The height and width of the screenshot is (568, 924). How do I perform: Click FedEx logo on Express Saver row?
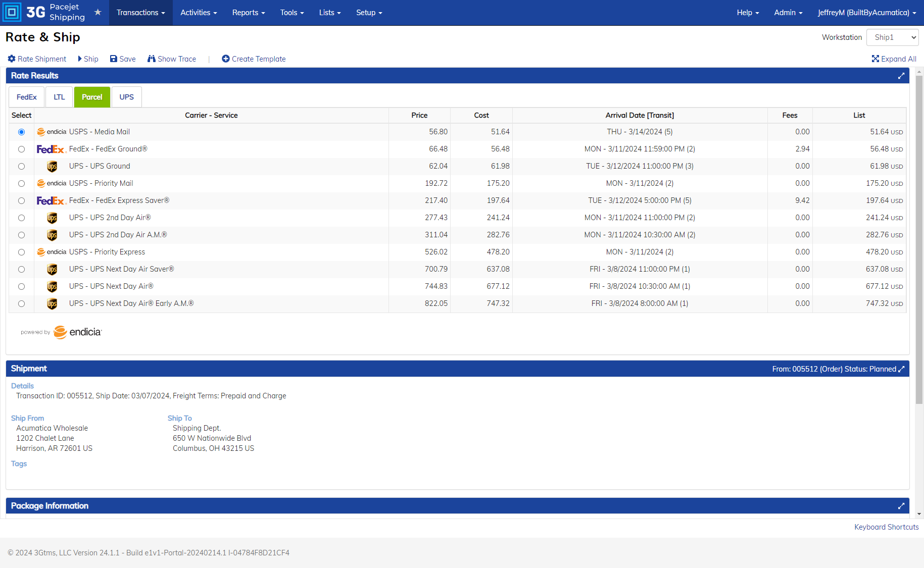pos(52,201)
